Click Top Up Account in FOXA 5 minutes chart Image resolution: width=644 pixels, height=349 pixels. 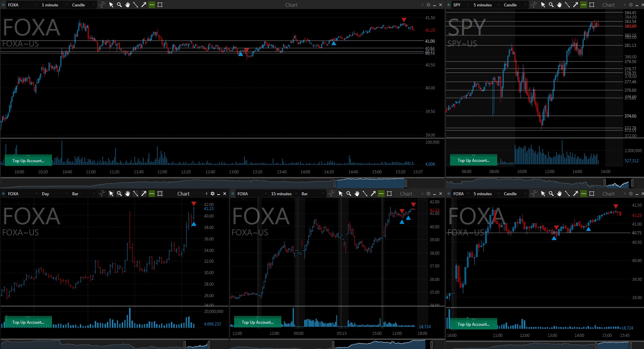(474, 324)
